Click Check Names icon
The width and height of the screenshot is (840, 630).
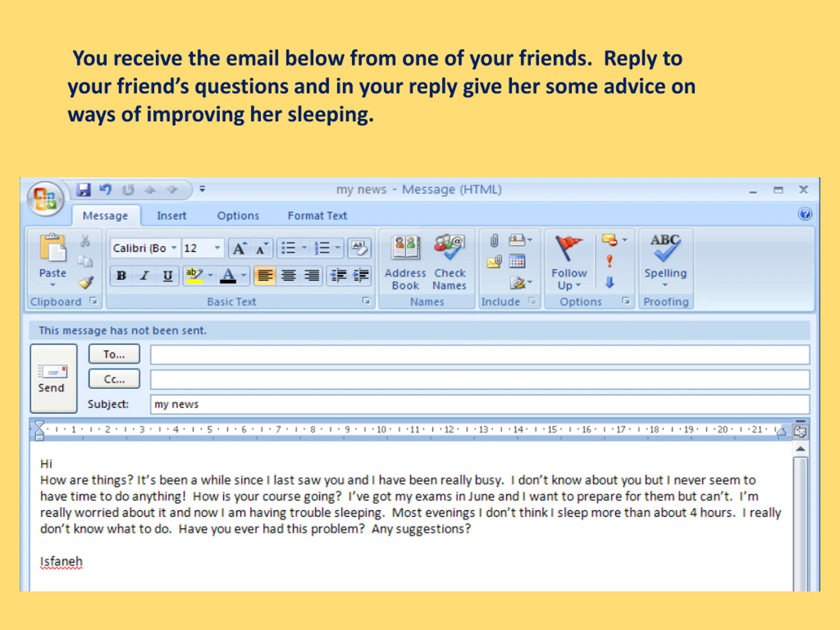449,262
